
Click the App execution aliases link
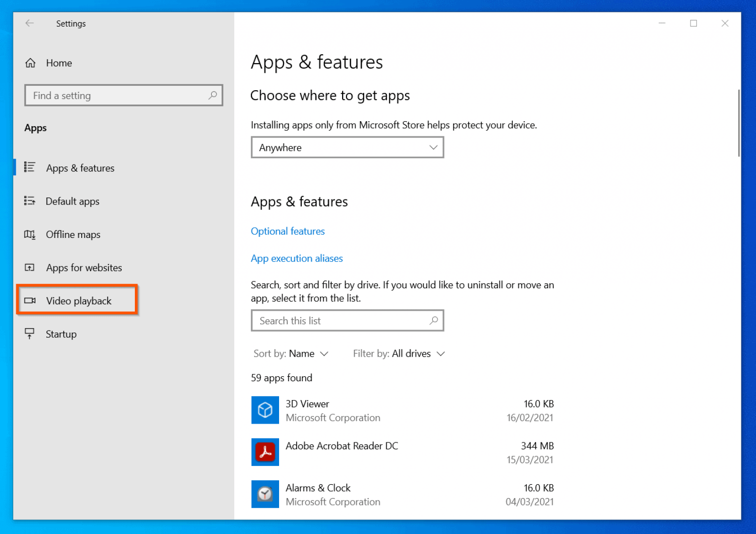[x=296, y=258]
